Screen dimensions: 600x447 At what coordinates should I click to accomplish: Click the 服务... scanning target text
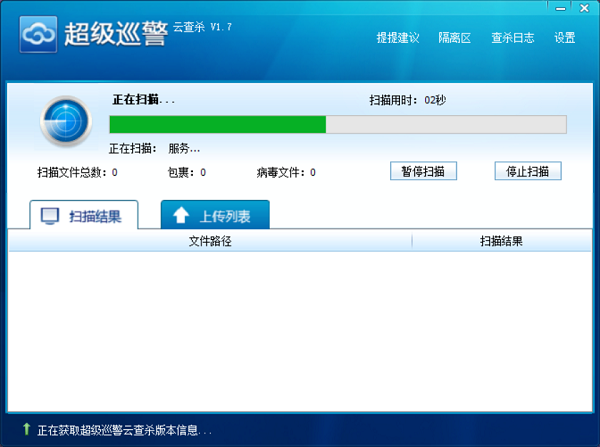[184, 148]
